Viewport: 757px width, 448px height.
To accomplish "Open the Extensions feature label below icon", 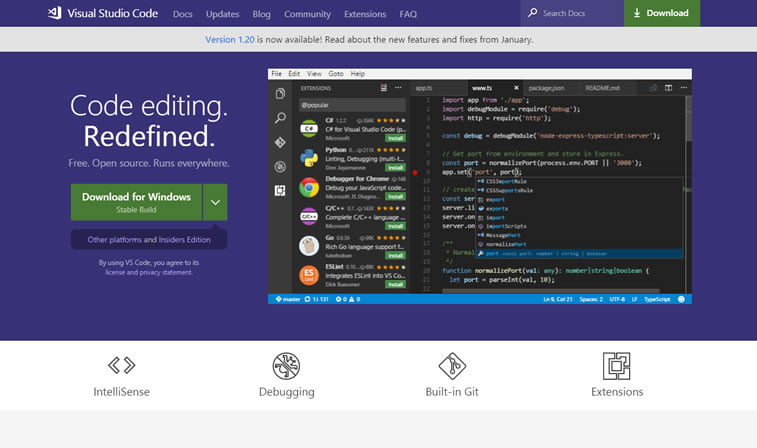I will 617,392.
